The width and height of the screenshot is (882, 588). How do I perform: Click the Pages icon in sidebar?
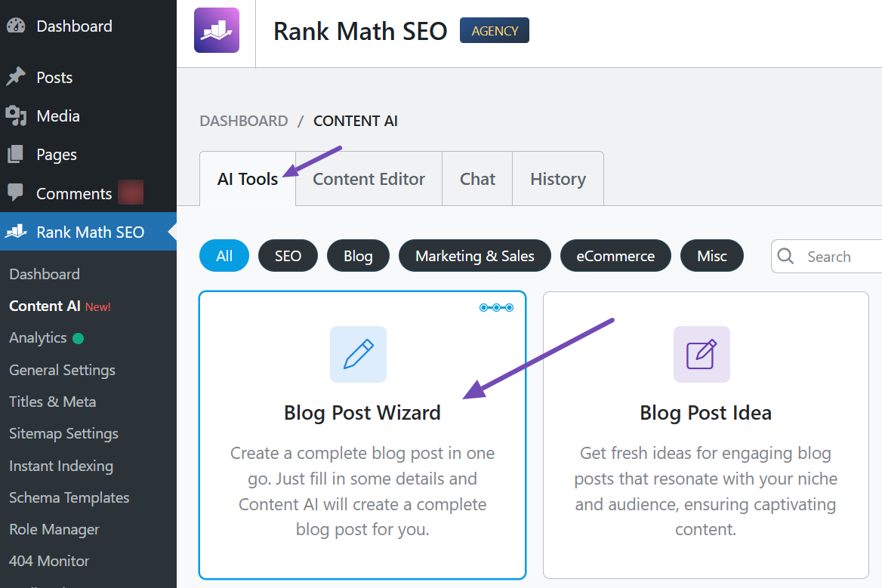[x=16, y=155]
